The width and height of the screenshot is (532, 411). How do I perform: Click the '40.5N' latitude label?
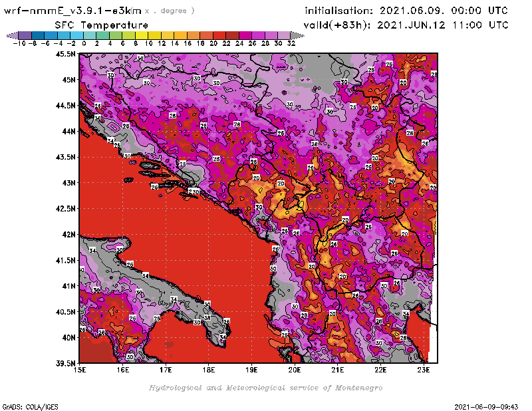point(65,311)
